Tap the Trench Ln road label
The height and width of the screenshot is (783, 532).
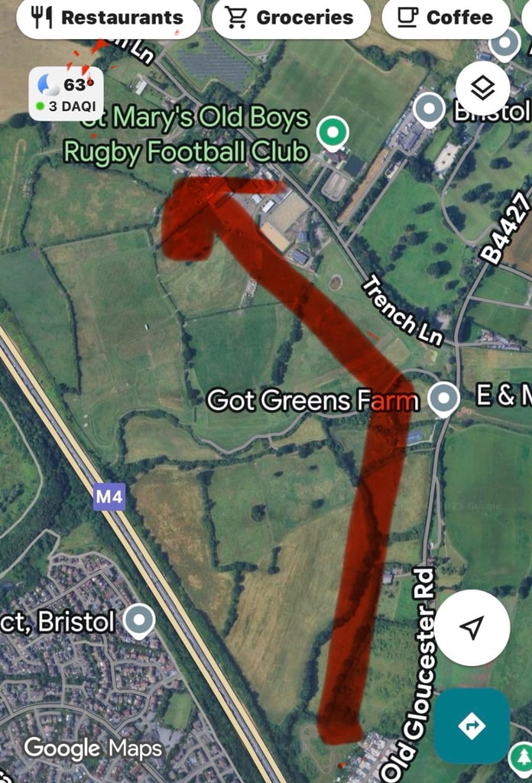tap(403, 311)
